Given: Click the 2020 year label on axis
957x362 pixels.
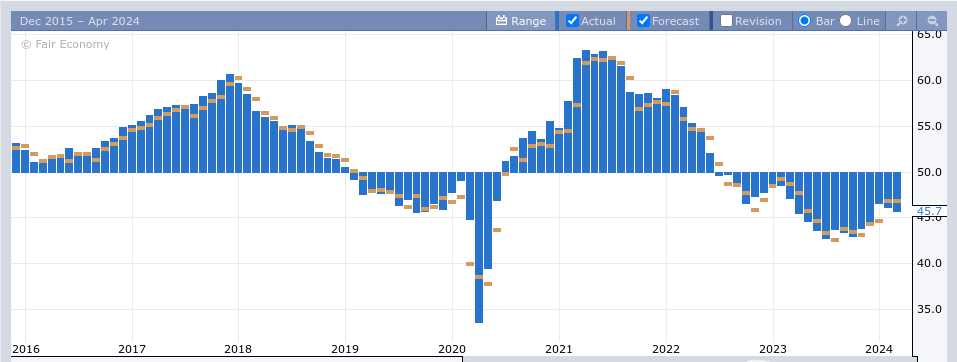Looking at the screenshot, I should point(452,349).
